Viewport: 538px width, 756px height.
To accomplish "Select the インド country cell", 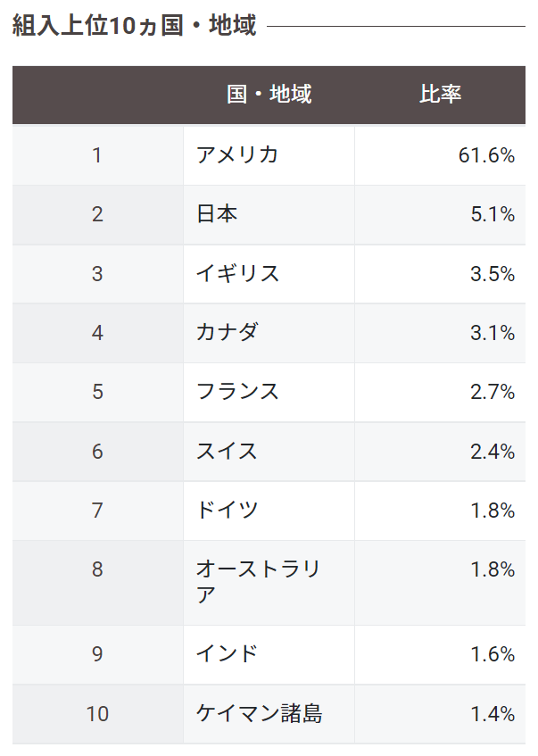I will click(x=269, y=654).
